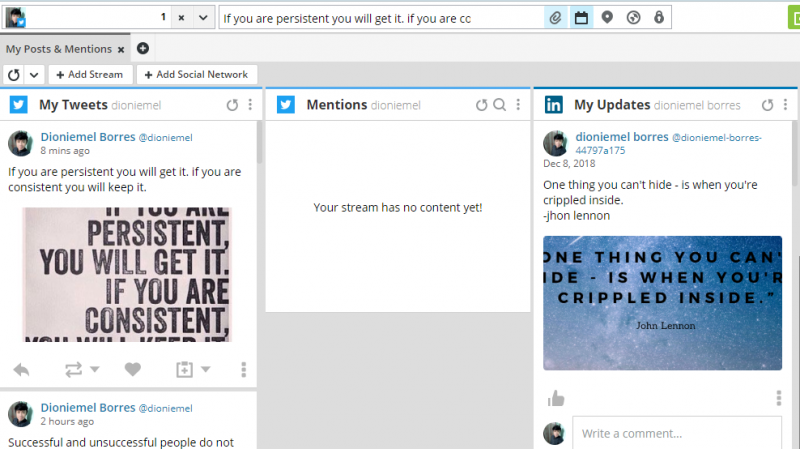This screenshot has height=449, width=800.
Task: Expand the retweet options dropdown arrow
Action: [x=95, y=369]
